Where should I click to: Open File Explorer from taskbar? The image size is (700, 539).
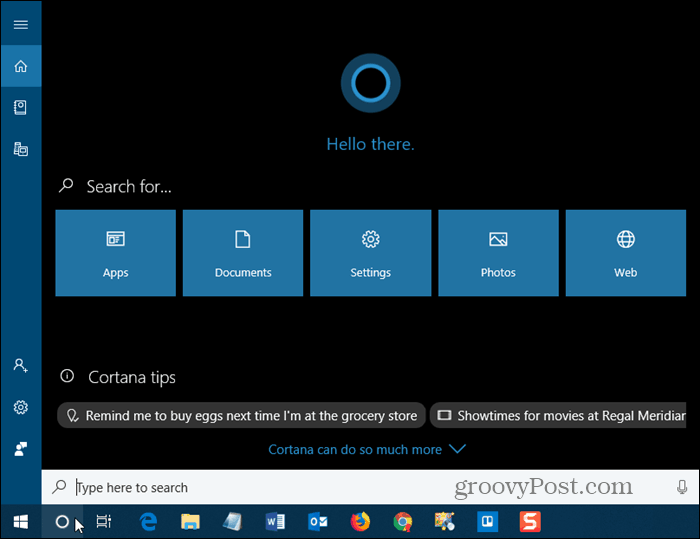click(x=190, y=522)
